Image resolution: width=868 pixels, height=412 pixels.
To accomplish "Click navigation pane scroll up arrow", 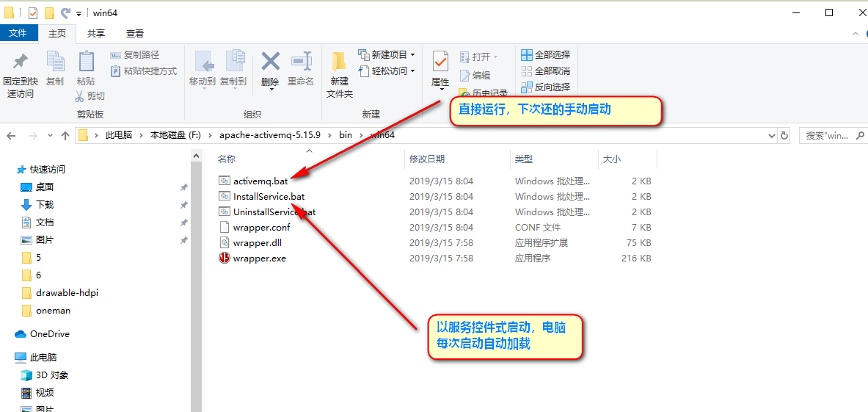I will pos(195,157).
